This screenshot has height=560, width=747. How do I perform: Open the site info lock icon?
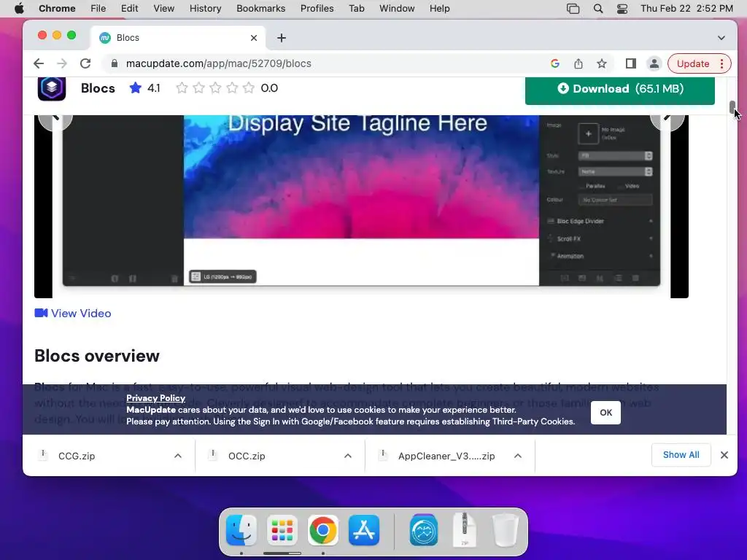[x=115, y=63]
